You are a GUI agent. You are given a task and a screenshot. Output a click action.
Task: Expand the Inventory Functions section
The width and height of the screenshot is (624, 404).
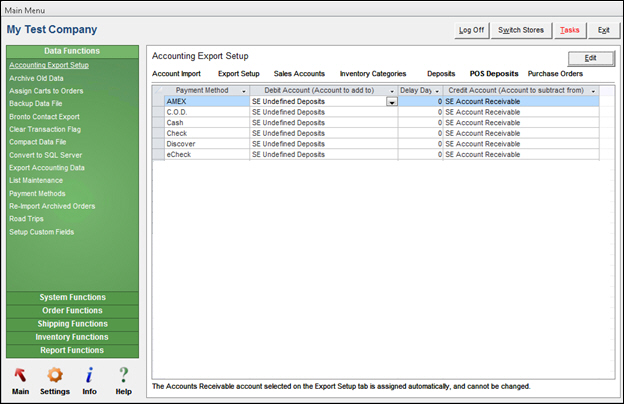pyautogui.click(x=72, y=337)
